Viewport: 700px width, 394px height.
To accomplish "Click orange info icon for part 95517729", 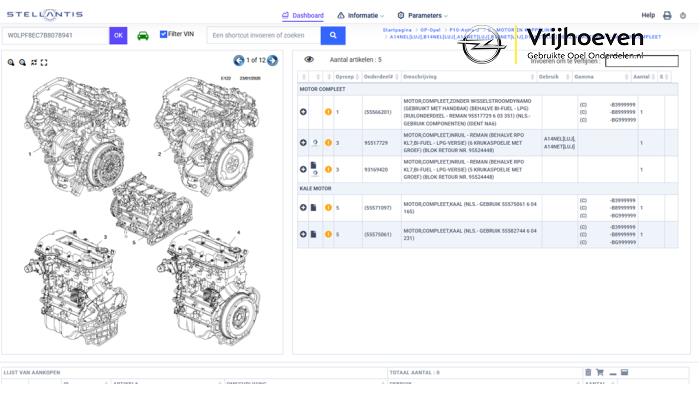I will click(328, 143).
